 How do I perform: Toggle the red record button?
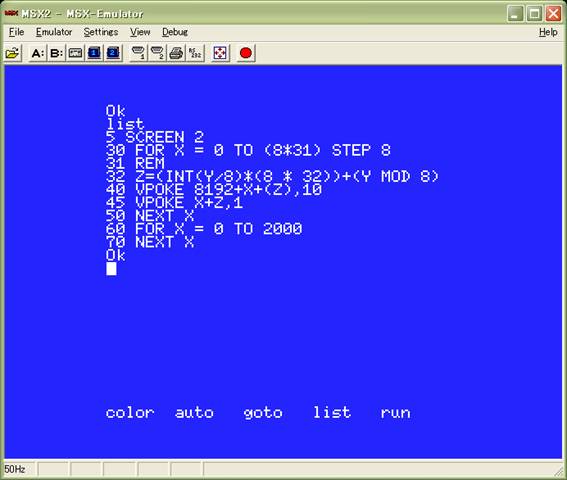[246, 53]
